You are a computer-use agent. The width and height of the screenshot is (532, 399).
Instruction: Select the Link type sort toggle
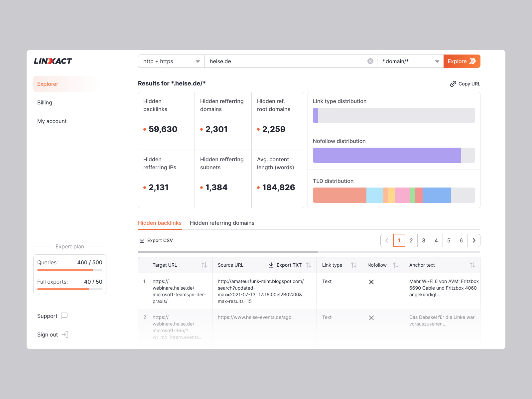353,265
